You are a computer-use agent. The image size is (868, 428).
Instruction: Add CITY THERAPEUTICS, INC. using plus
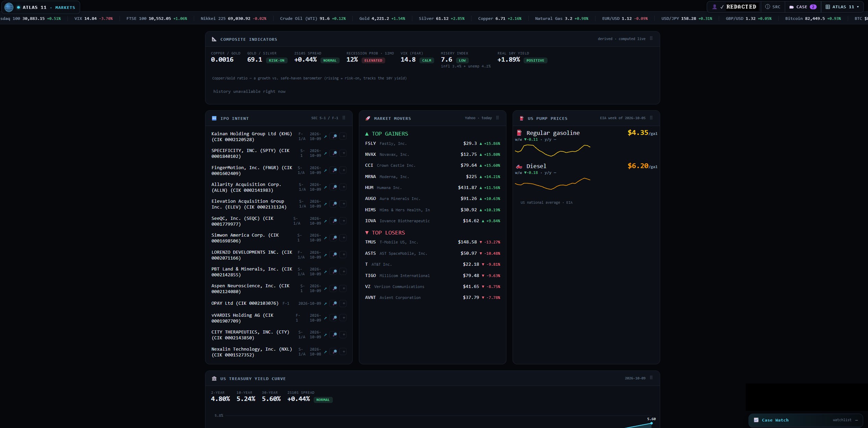(343, 335)
